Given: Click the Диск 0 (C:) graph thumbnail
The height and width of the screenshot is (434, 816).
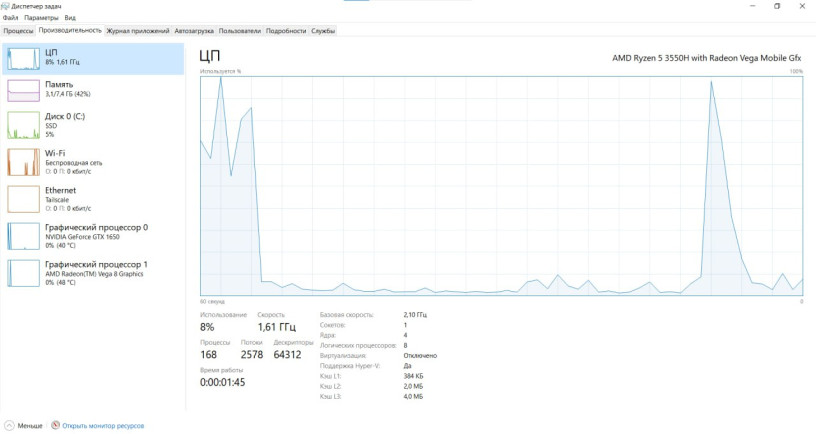Looking at the screenshot, I should click(23, 125).
